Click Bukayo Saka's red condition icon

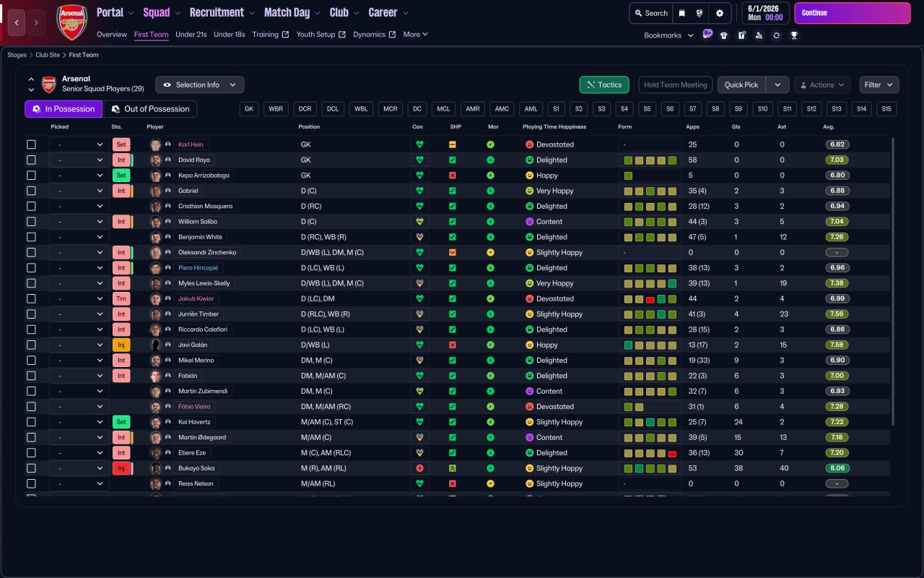point(419,468)
